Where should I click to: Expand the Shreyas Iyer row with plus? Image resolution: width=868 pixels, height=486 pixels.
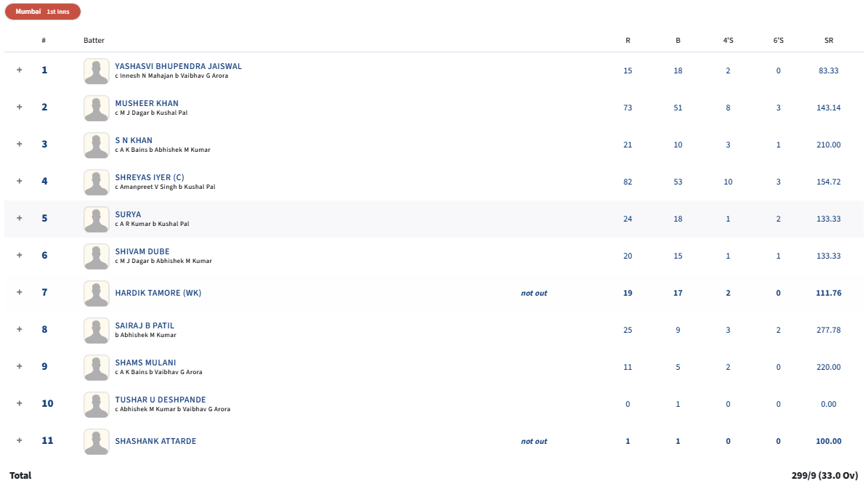coord(20,181)
